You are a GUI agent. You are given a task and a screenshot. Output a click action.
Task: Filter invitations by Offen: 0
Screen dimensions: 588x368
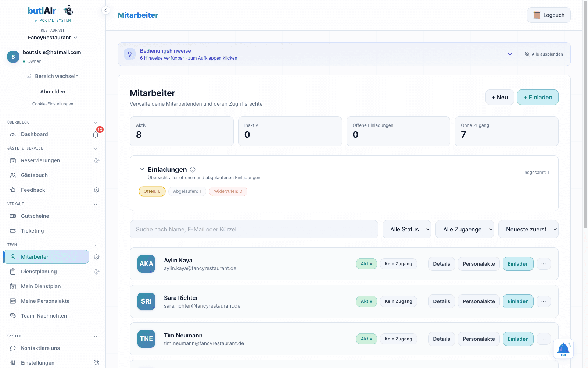(x=152, y=191)
